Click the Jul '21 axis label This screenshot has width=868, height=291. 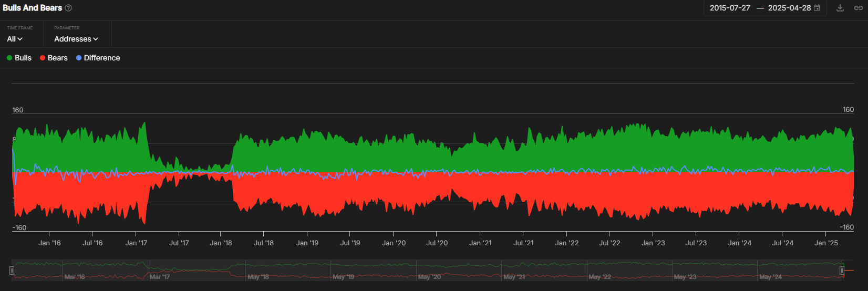(x=523, y=243)
